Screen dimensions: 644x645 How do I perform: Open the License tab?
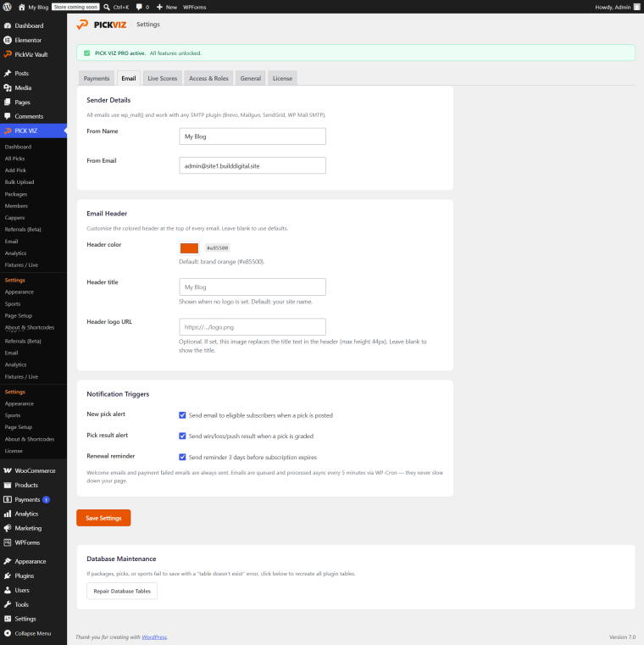[282, 78]
